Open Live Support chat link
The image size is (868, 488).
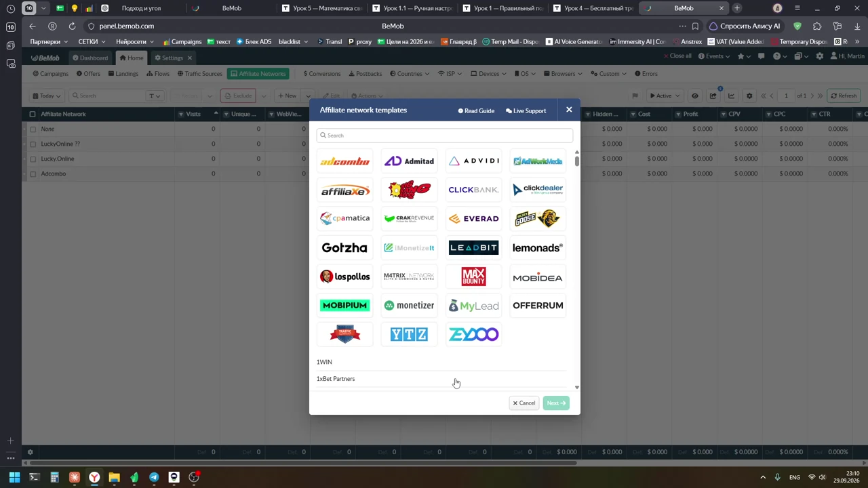526,110
